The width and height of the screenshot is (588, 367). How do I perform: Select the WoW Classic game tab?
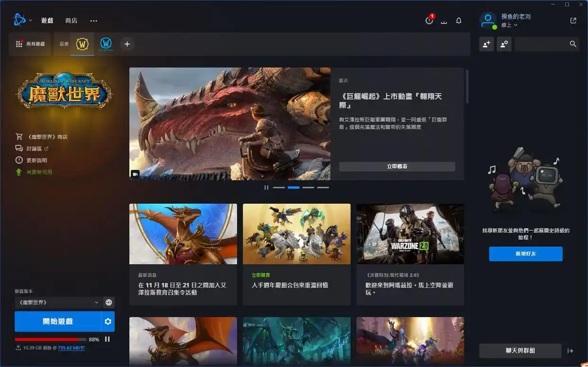coord(106,44)
